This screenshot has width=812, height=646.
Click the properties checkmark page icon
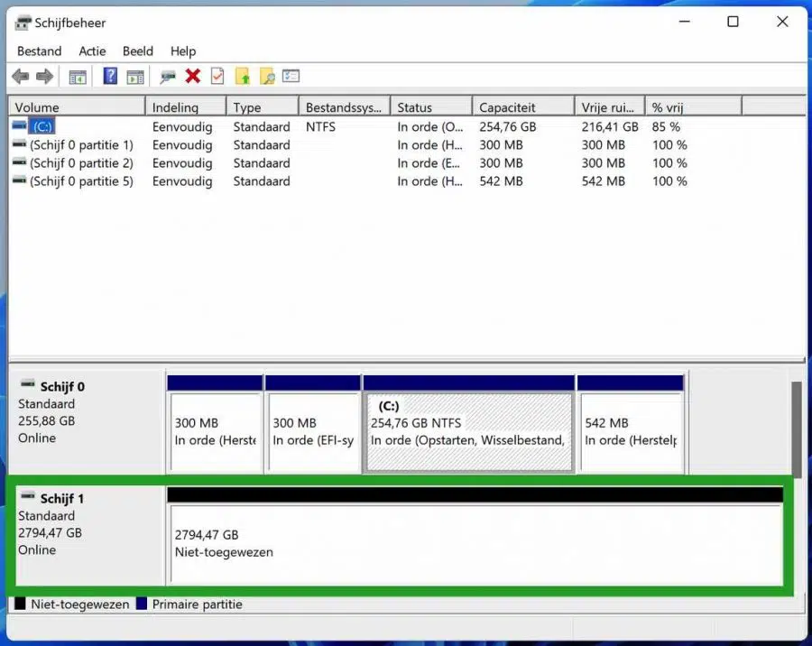coord(217,76)
